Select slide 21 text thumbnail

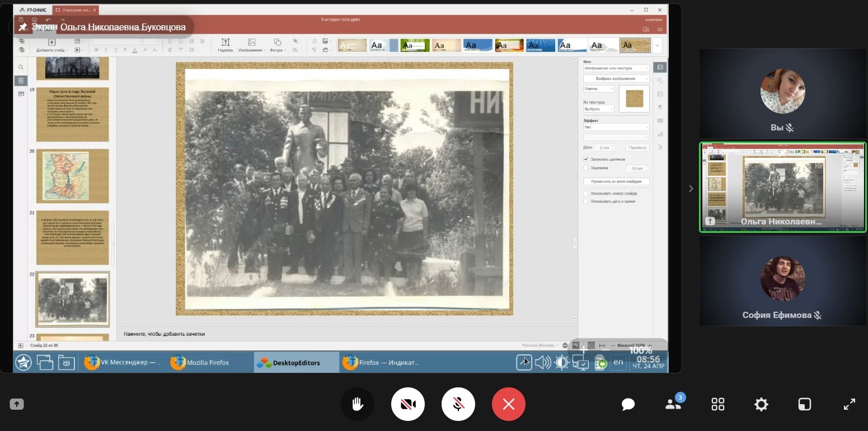[x=73, y=237]
